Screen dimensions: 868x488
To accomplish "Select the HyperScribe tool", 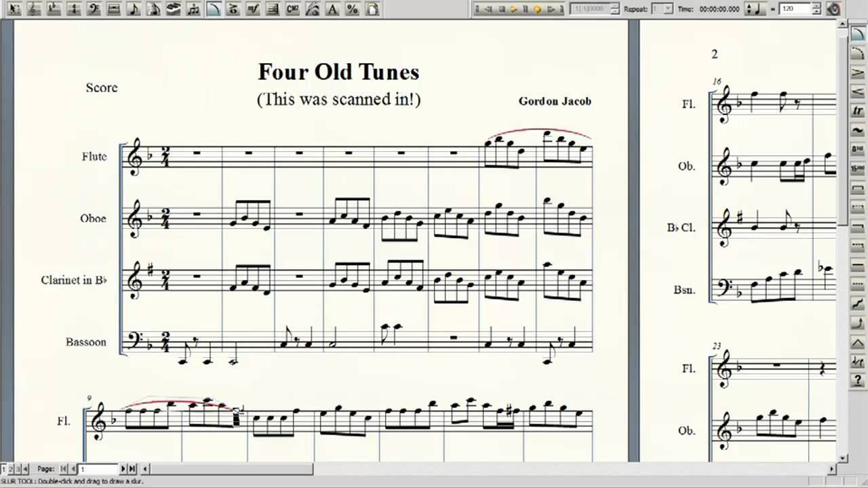I will click(x=174, y=9).
